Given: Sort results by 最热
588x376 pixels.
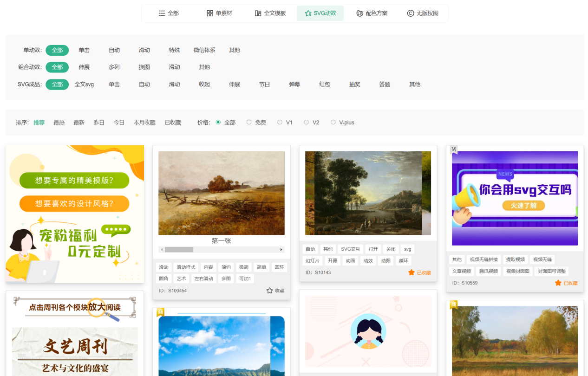Looking at the screenshot, I should [x=59, y=123].
